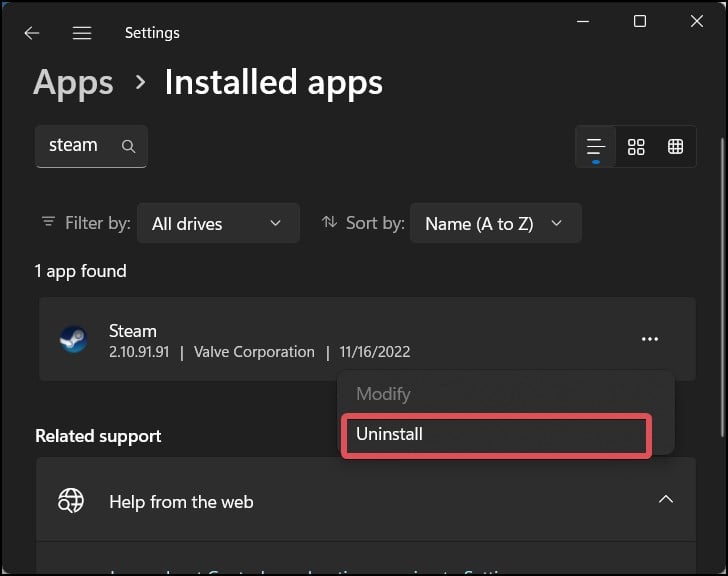Click the vertical scrollbar on the right
This screenshot has width=728, height=576.
tap(722, 288)
